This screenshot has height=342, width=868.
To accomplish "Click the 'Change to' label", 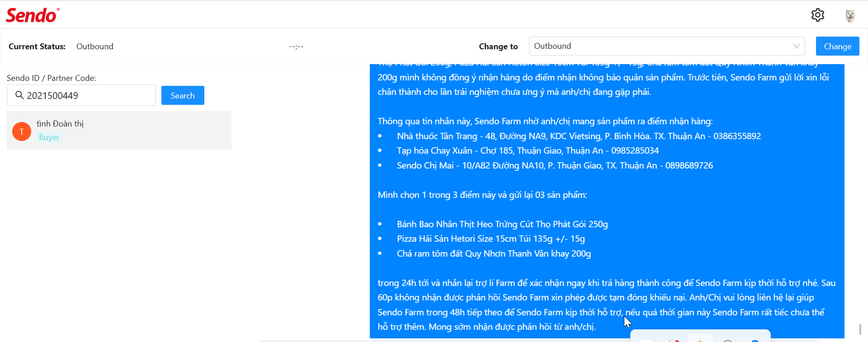I will [x=498, y=47].
